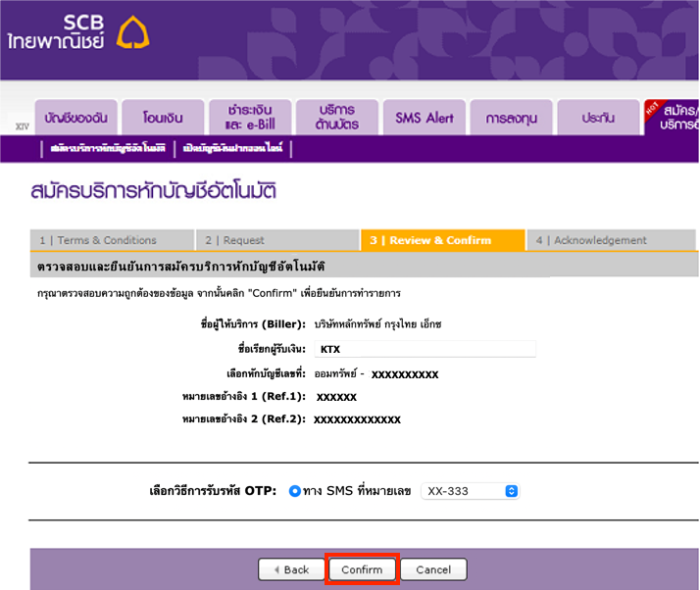Open the SMS Alert tab
Image resolution: width=700 pixels, height=590 pixels.
click(x=424, y=118)
